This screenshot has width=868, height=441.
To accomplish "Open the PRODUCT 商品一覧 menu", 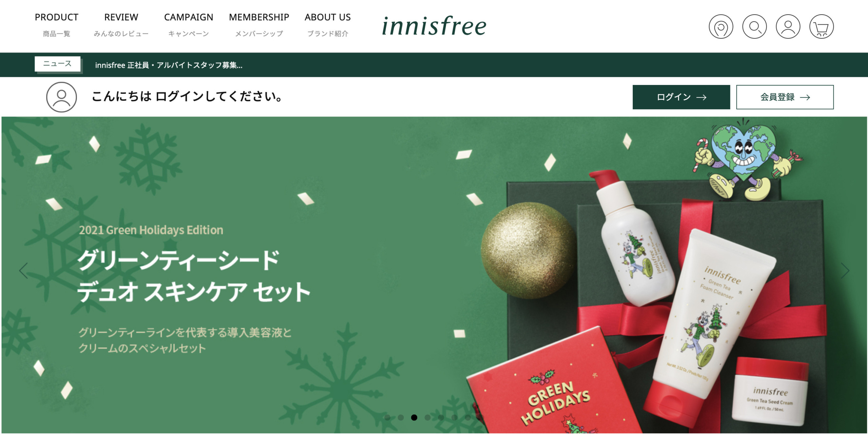I will pyautogui.click(x=57, y=25).
